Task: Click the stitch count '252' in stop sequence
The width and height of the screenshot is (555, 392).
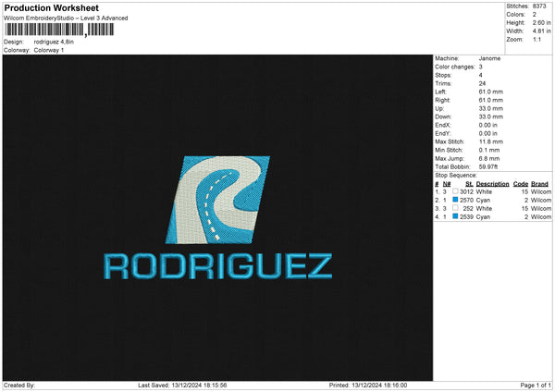Action: [468, 208]
